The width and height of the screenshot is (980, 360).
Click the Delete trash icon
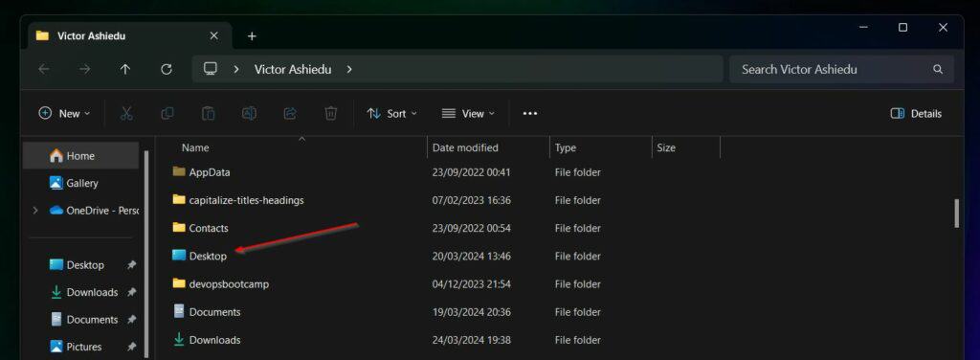(330, 113)
